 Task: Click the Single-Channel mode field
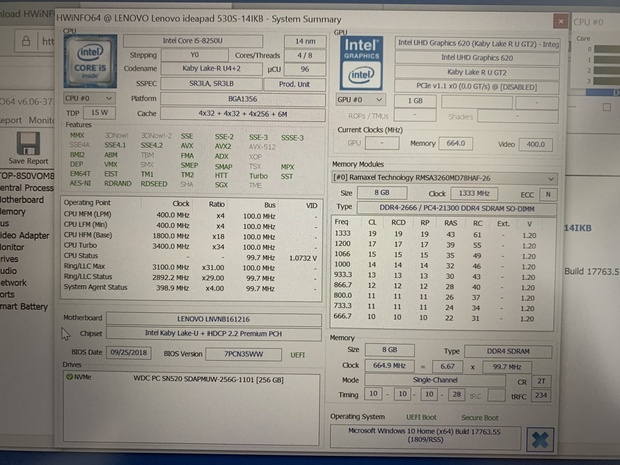pos(435,380)
